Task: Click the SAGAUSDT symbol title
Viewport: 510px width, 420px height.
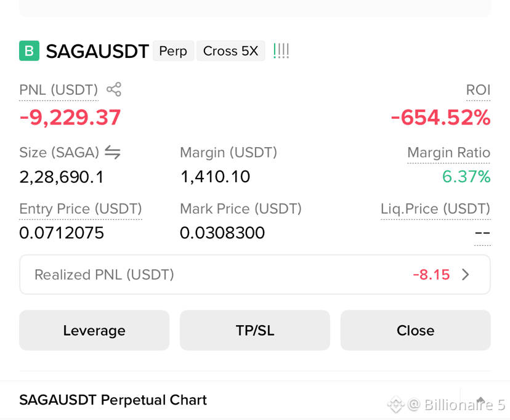Action: (x=97, y=51)
